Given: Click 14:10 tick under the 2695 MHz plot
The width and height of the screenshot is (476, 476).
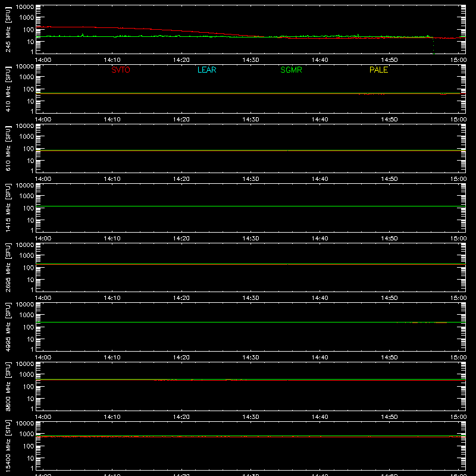Looking at the screenshot, I should tap(112, 298).
